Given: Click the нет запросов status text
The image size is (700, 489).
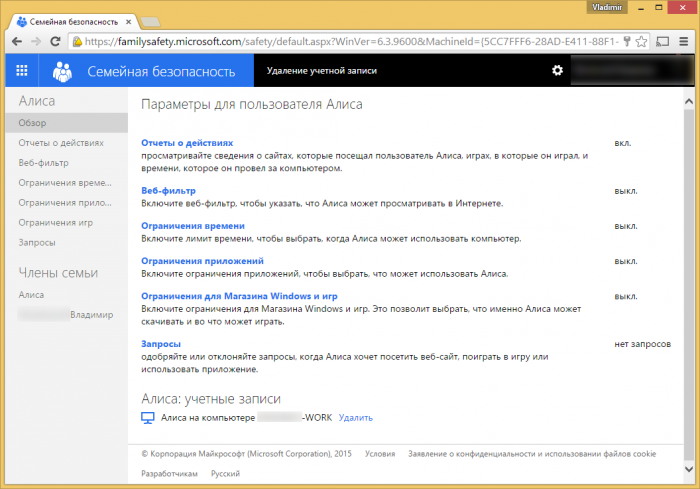Looking at the screenshot, I should (x=642, y=344).
